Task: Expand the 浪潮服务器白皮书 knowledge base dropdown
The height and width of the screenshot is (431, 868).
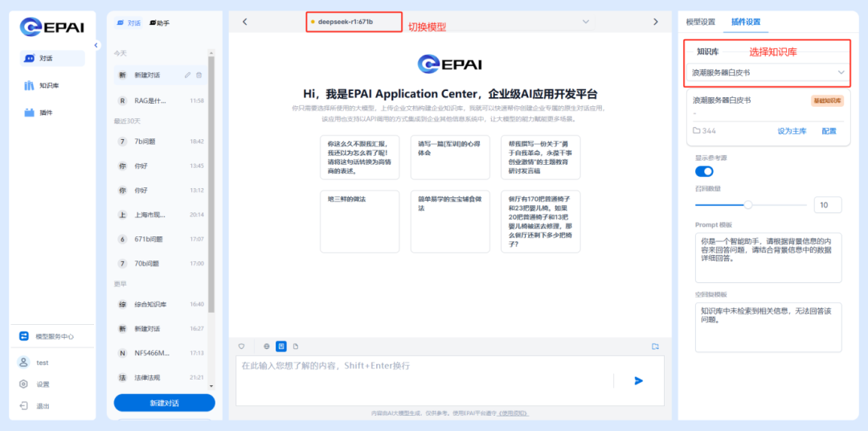Action: click(x=841, y=72)
